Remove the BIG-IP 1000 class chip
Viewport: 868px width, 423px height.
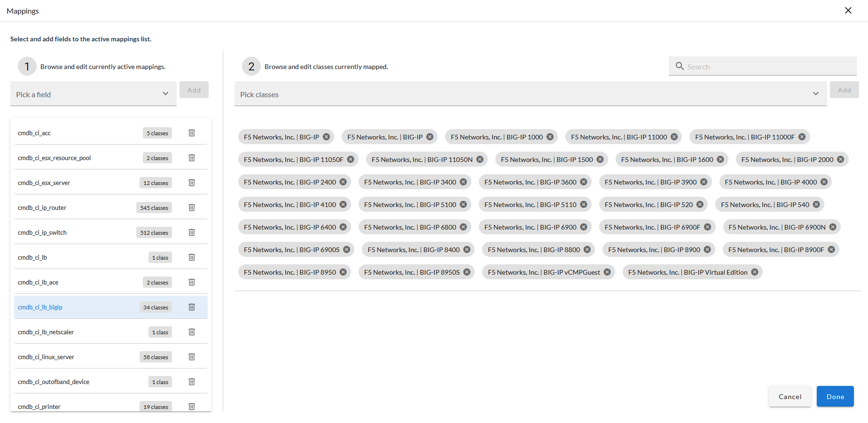(550, 137)
